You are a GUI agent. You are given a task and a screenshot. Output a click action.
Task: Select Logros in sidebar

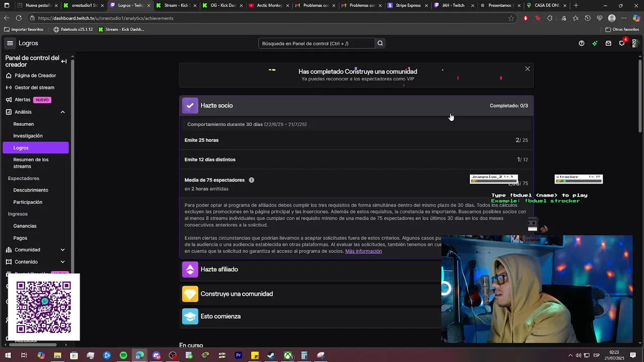point(35,148)
